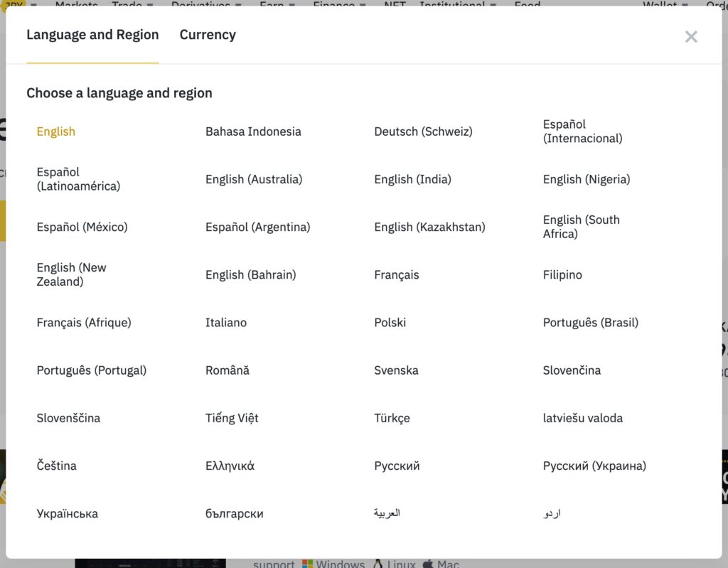
Task: Click Linux download link behind dialog
Action: 395,564
